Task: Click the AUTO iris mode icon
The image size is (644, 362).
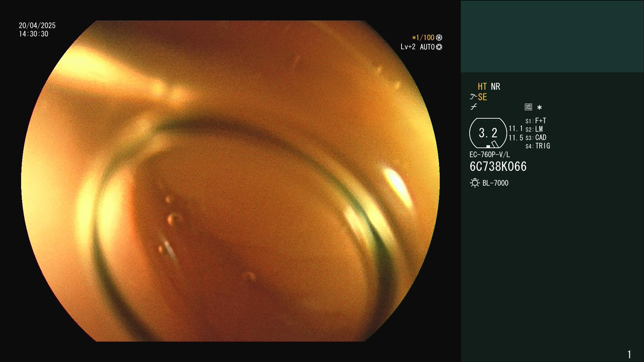Action: pos(439,47)
